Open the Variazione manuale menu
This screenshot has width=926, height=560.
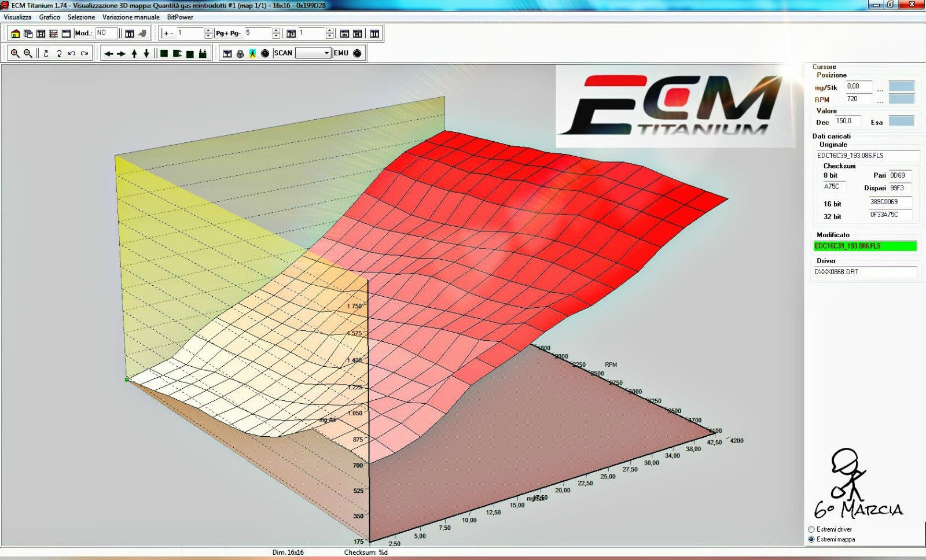[131, 17]
